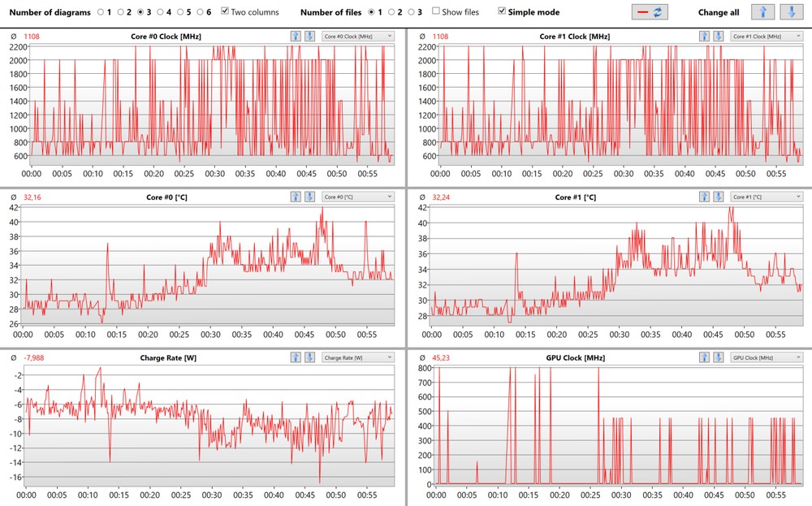Enable the Show files checkbox
The width and height of the screenshot is (812, 506).
[x=436, y=12]
